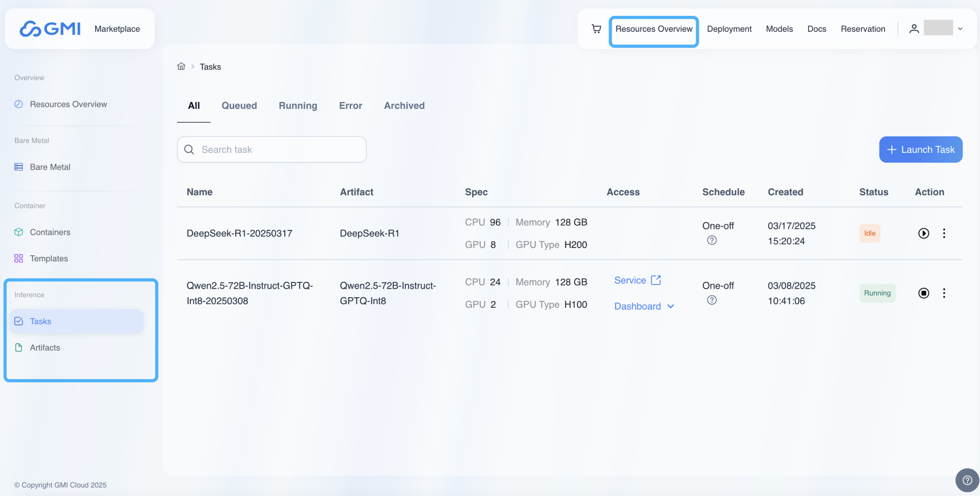
Task: Open Models in top navigation
Action: tap(779, 29)
